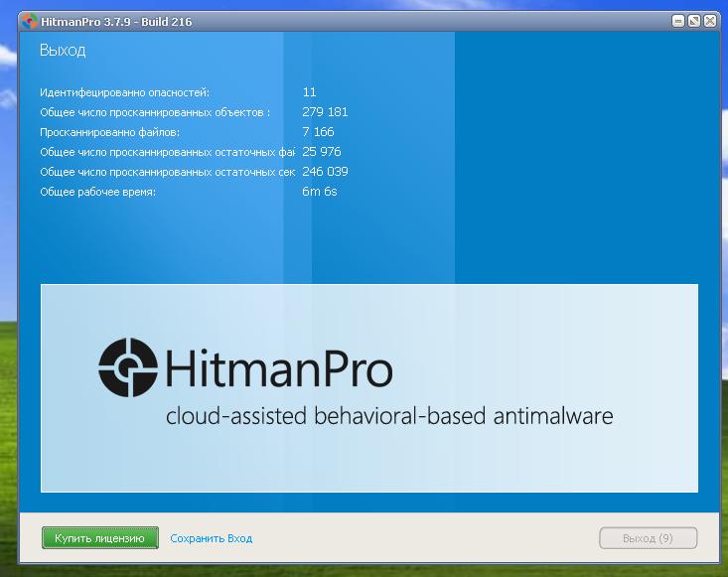Screen dimensions: 728x577
Task: Maximize the HitmanPro window
Action: [694, 21]
